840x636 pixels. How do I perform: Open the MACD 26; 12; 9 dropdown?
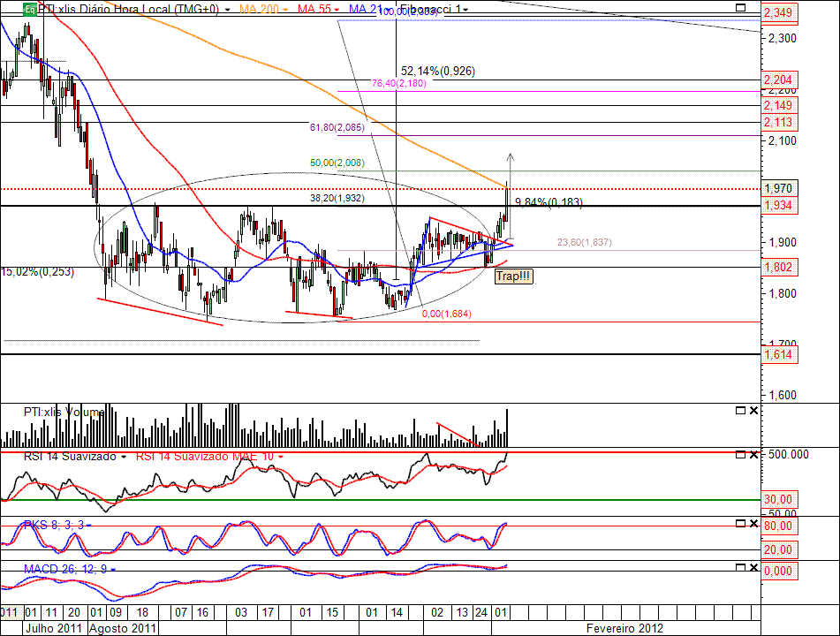114,570
